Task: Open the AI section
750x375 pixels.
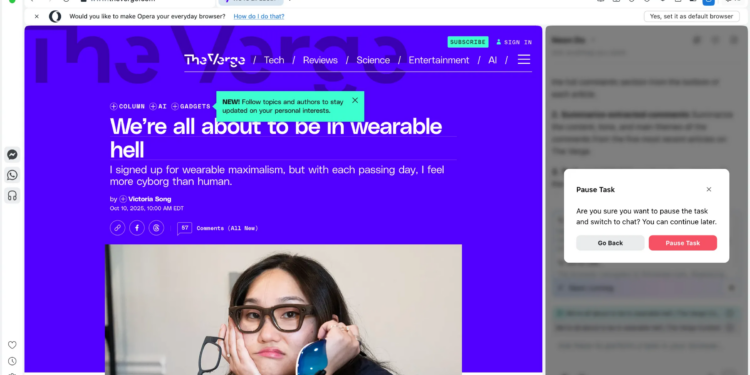Action: click(492, 60)
